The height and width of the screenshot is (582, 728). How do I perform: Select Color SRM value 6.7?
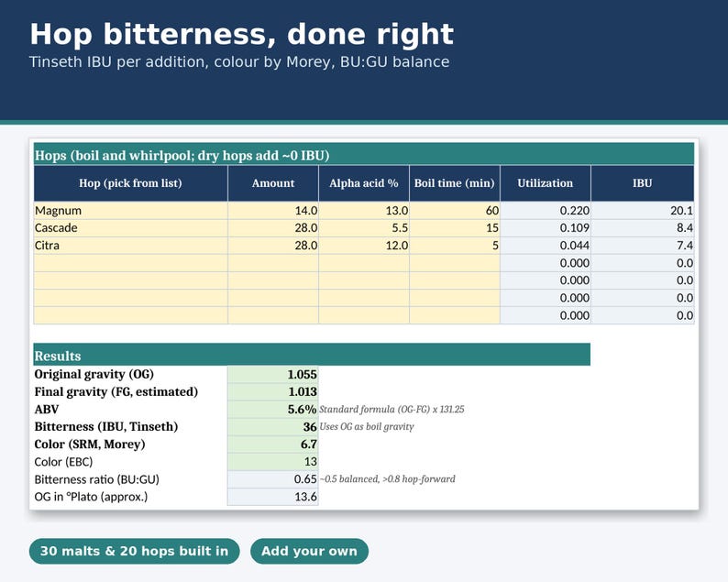273,445
